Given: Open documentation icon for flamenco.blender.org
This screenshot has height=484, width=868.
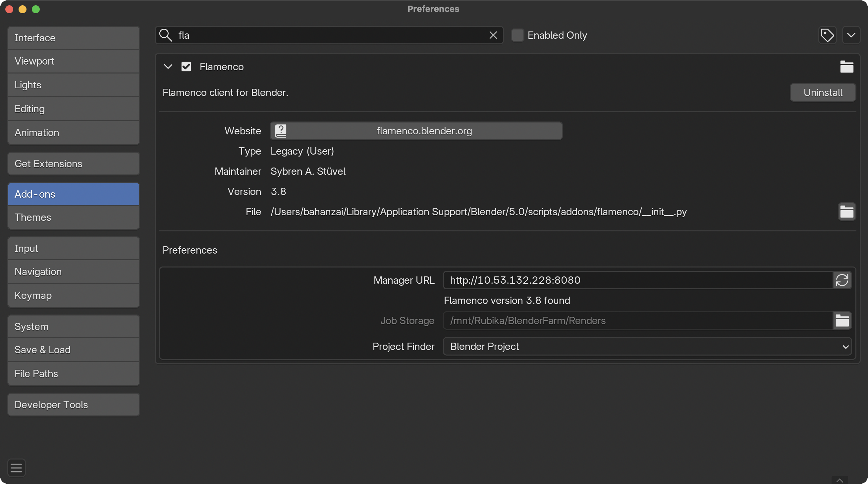Looking at the screenshot, I should [280, 131].
